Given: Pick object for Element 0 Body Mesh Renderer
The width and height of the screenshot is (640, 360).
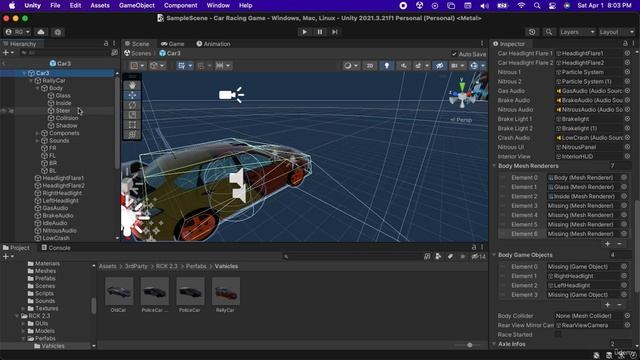Looking at the screenshot, I should (x=624, y=178).
